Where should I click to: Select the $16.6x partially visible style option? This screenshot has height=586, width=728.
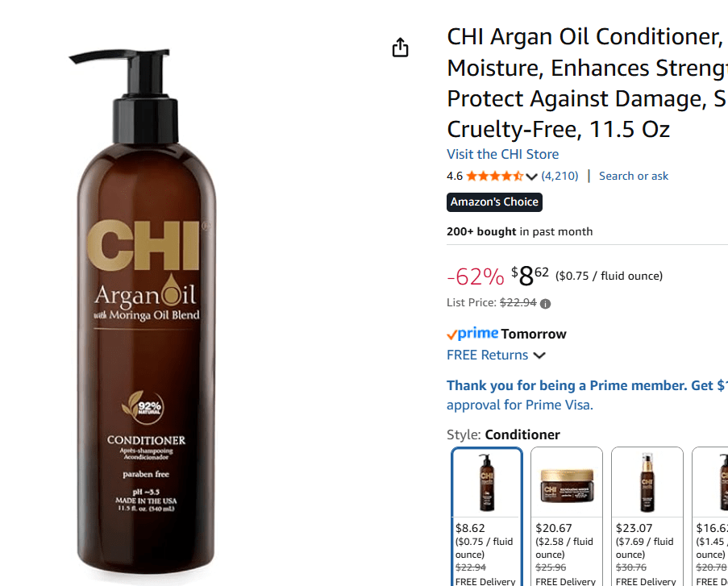point(710,517)
